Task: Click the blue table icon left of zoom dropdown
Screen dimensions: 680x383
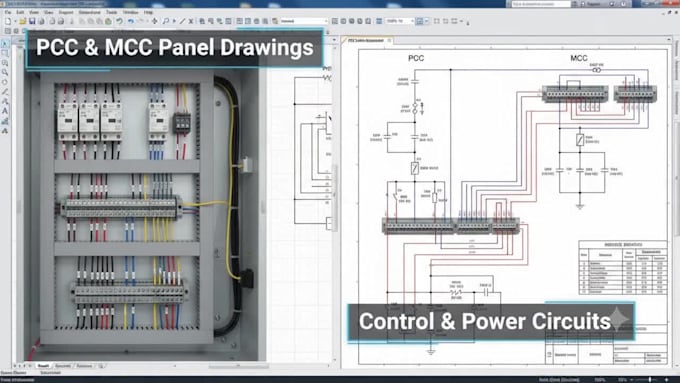Action: tap(379, 21)
